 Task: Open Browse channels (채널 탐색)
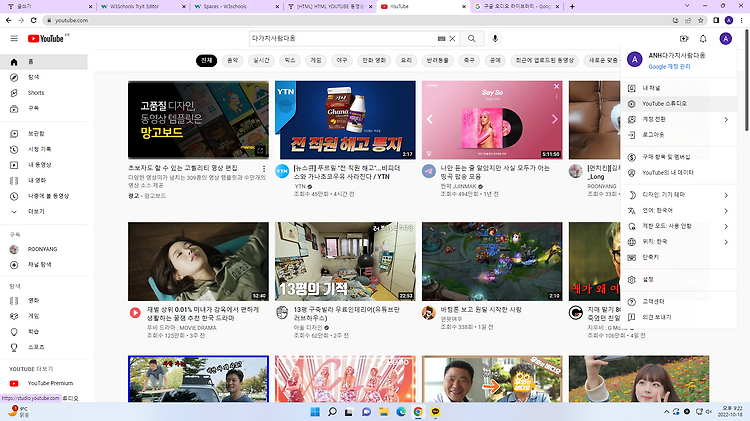click(x=44, y=265)
